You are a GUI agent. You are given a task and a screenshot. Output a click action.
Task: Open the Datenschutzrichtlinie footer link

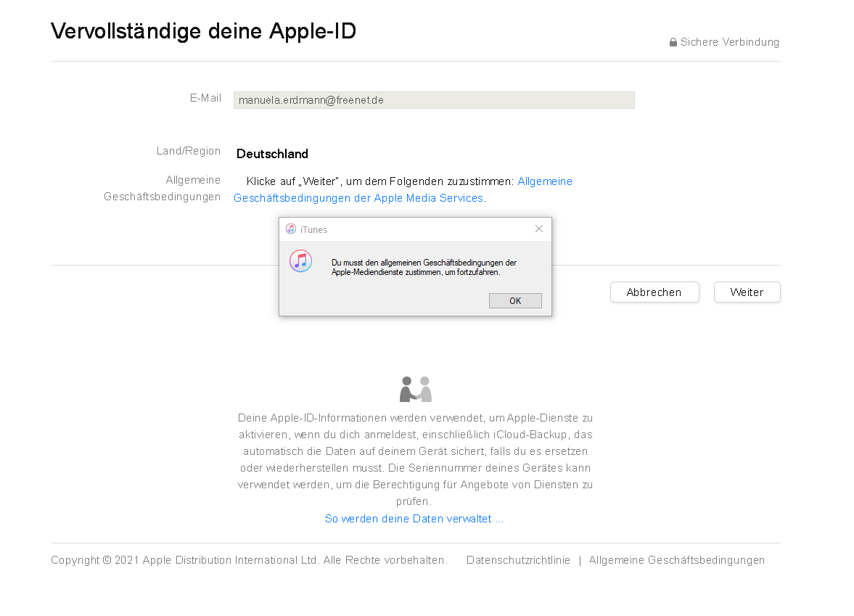[x=518, y=560]
